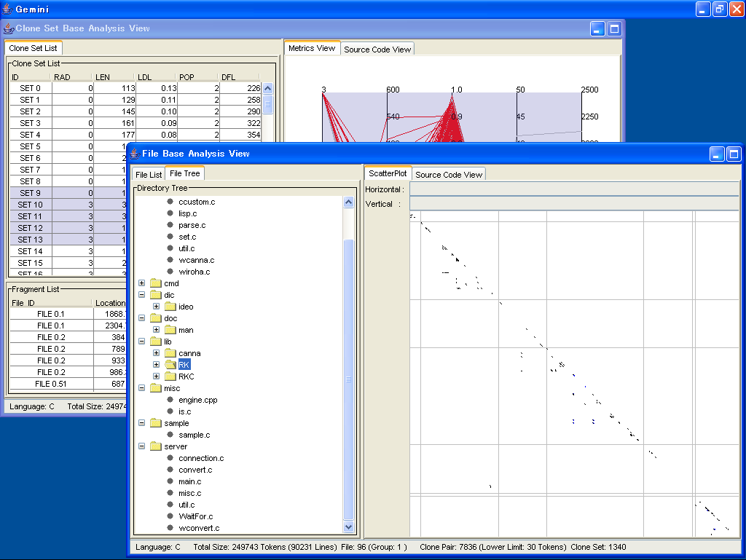Collapse the server folder node
This screenshot has width=746, height=560.
[x=141, y=446]
